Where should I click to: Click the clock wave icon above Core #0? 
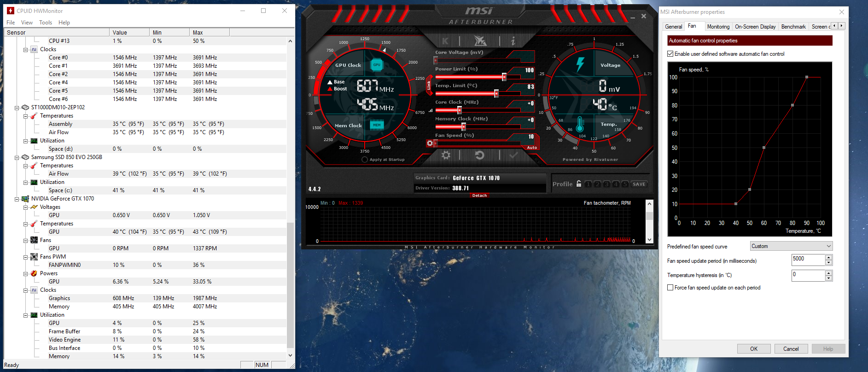point(34,49)
